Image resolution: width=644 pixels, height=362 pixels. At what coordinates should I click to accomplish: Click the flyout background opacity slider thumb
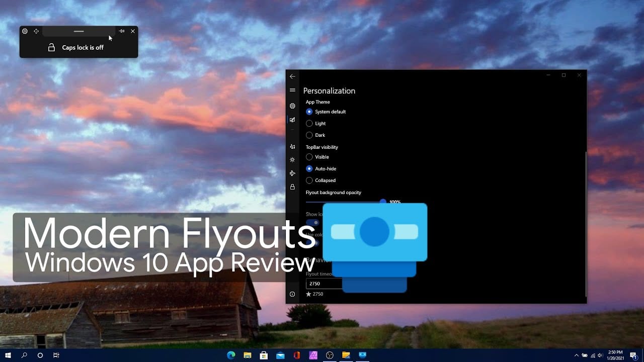383,202
